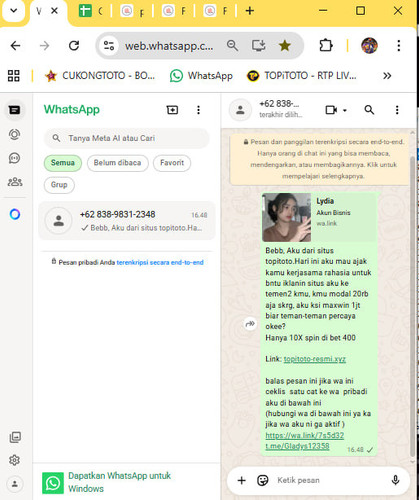Image resolution: width=419 pixels, height=500 pixels.
Task: Select the Semua filter chip
Action: 63,163
